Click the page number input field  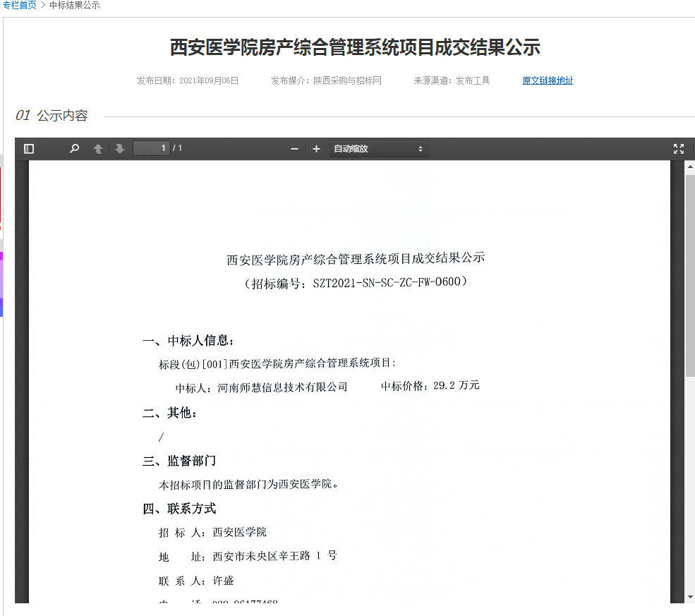152,148
